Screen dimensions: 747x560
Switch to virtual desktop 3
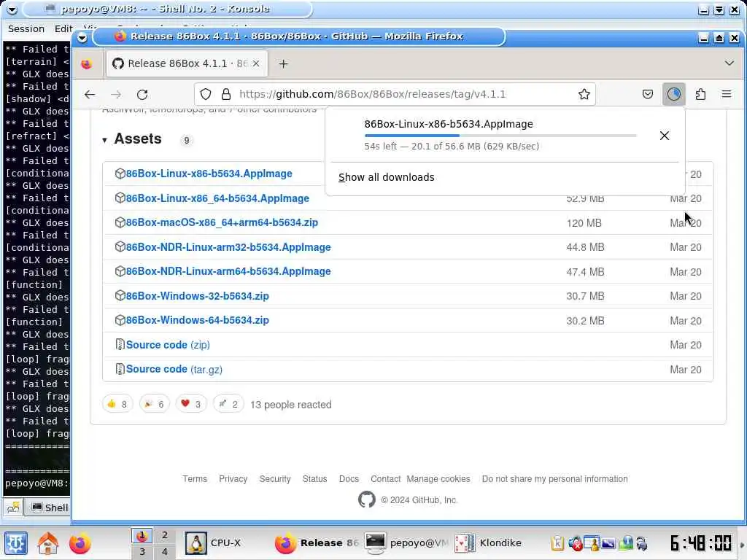coord(142,552)
